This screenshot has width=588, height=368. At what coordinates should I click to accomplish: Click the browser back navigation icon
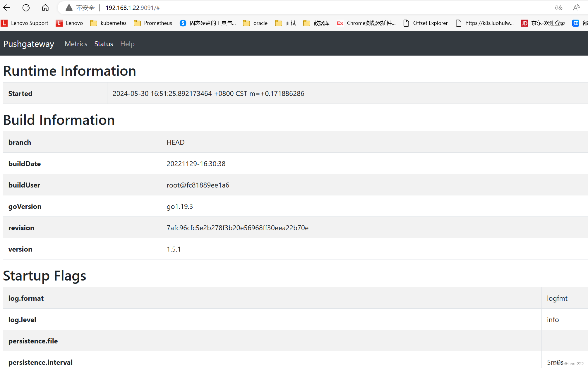click(x=7, y=7)
